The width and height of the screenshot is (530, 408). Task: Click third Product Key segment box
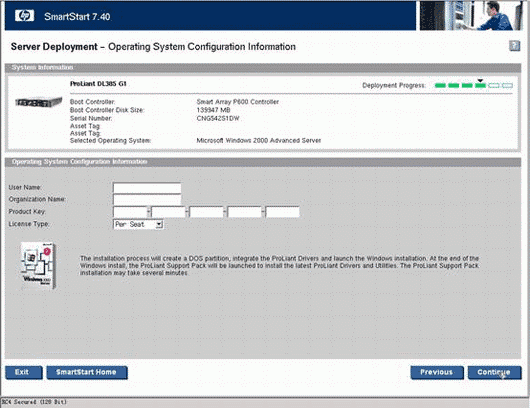pos(206,212)
